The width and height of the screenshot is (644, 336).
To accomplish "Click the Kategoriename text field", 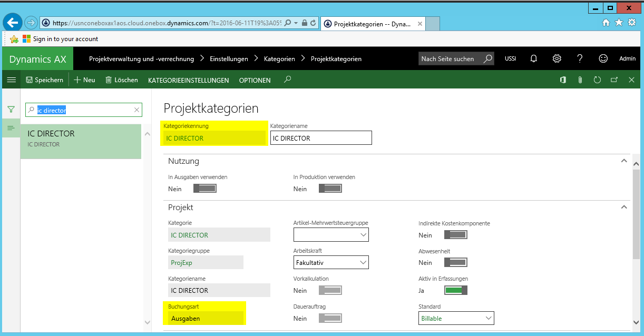I will point(320,138).
